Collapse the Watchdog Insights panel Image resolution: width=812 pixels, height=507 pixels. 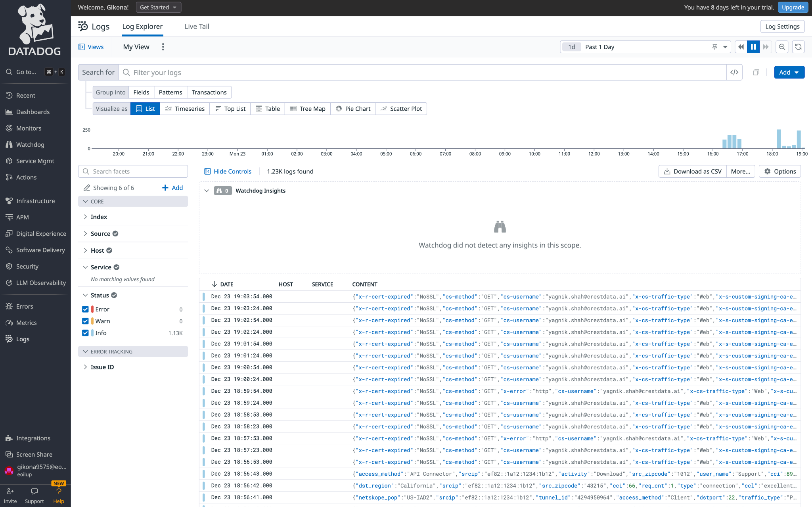207,191
